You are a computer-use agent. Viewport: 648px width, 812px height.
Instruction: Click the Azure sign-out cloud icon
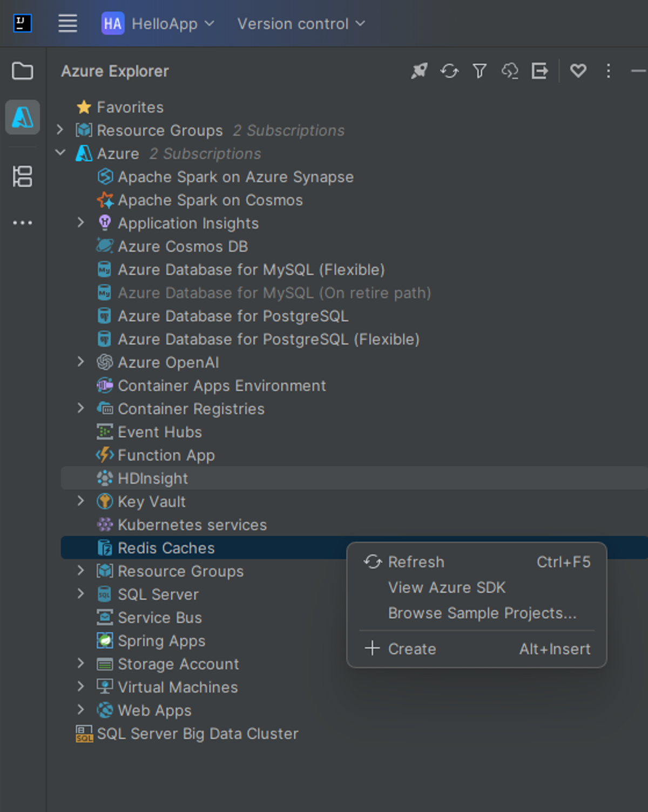point(509,71)
